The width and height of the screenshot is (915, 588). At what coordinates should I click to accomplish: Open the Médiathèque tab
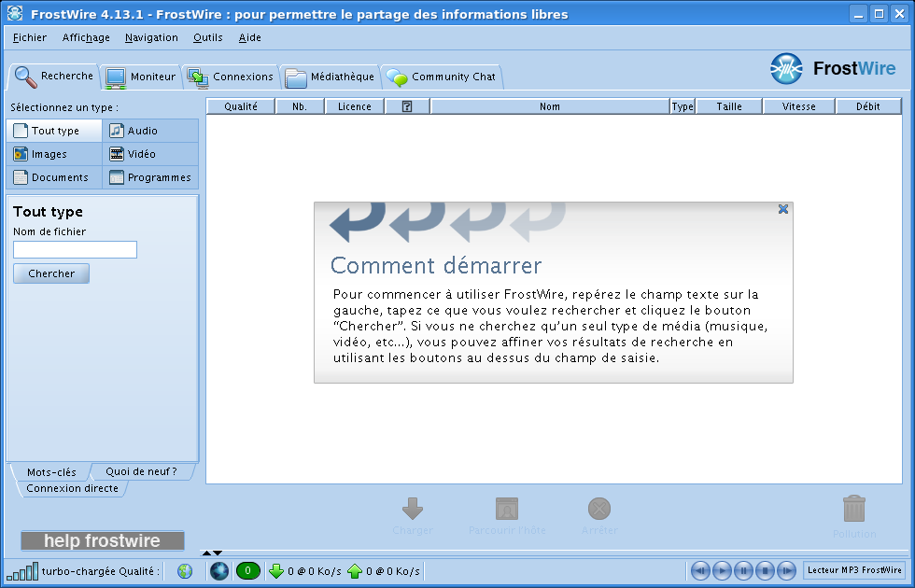330,77
